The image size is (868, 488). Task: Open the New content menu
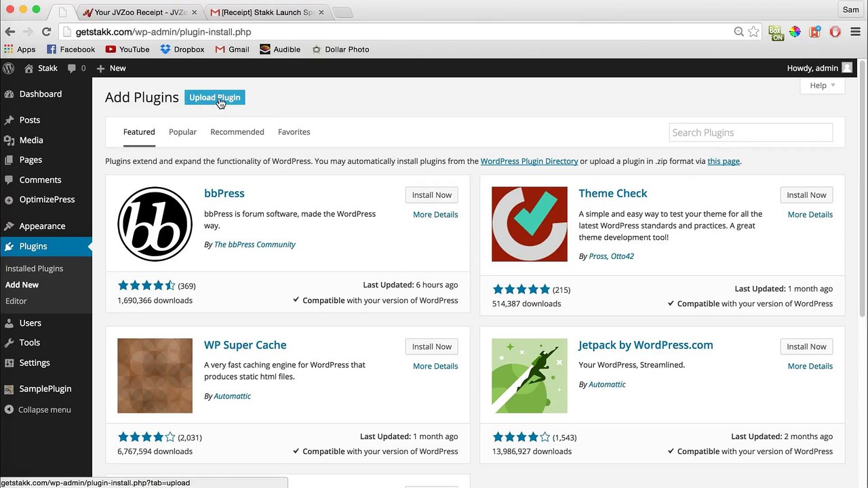pyautogui.click(x=111, y=68)
